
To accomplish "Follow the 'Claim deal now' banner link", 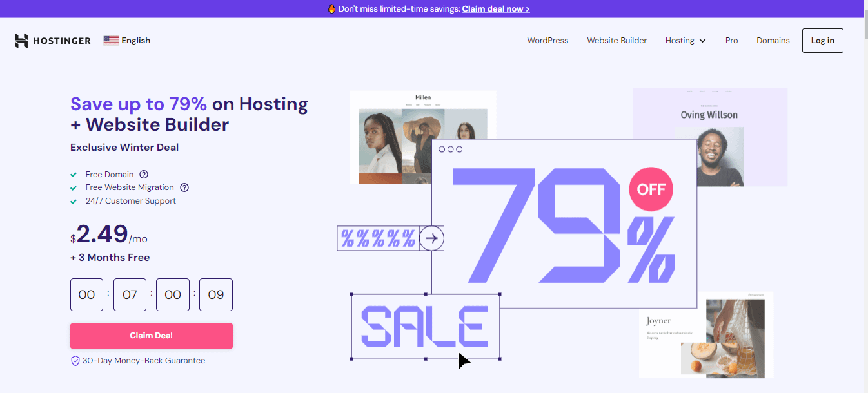I will (x=495, y=9).
